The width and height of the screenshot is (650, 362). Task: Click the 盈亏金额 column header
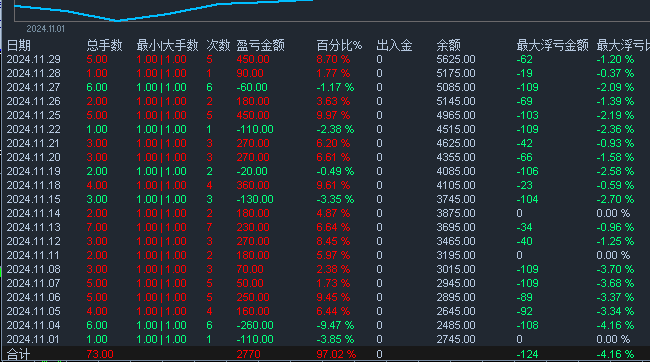click(260, 46)
